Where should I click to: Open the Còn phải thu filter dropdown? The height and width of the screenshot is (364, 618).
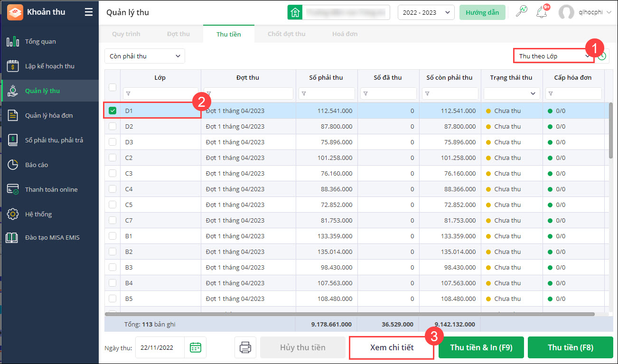tap(145, 56)
